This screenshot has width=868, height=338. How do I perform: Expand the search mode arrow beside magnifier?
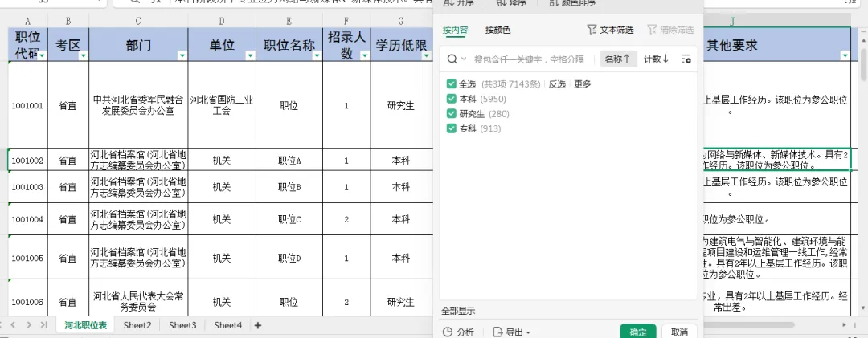(x=464, y=59)
